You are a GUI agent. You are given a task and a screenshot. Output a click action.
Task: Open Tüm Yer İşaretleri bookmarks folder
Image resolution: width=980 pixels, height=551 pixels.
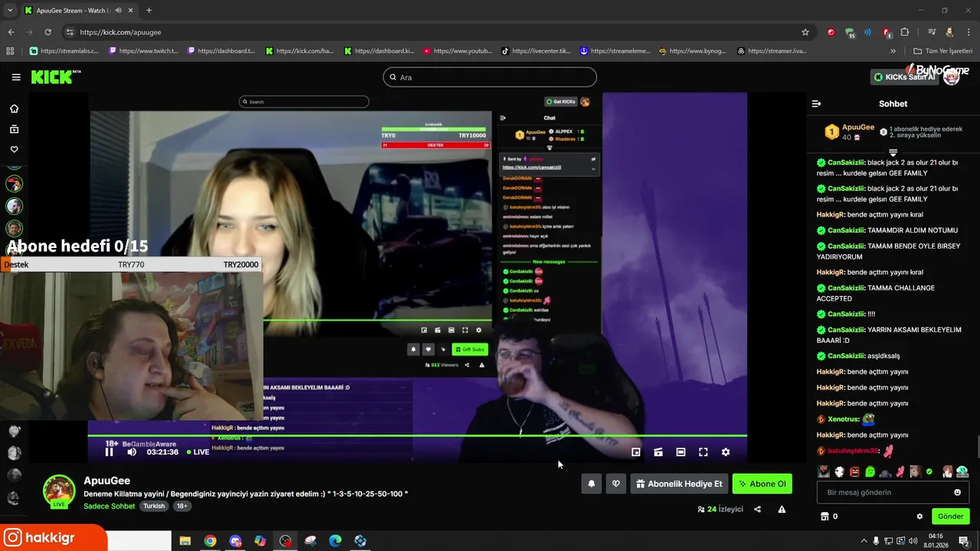tap(943, 51)
